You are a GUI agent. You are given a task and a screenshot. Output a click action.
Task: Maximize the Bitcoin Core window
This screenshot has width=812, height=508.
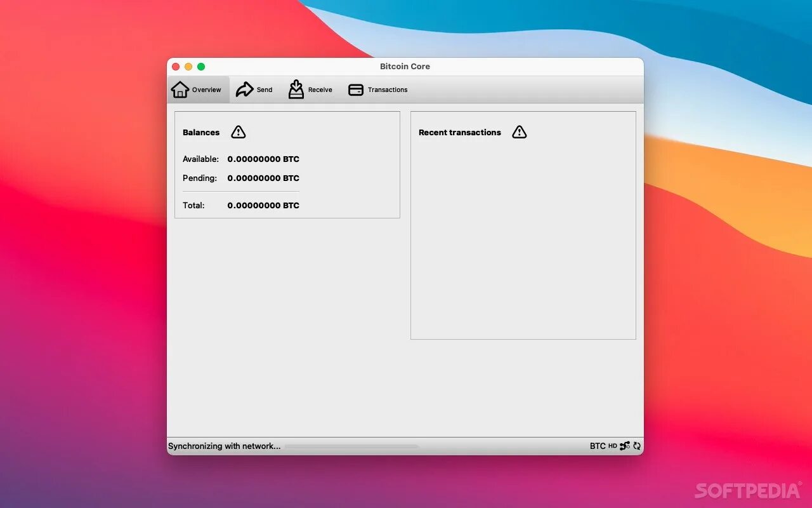[x=201, y=67]
